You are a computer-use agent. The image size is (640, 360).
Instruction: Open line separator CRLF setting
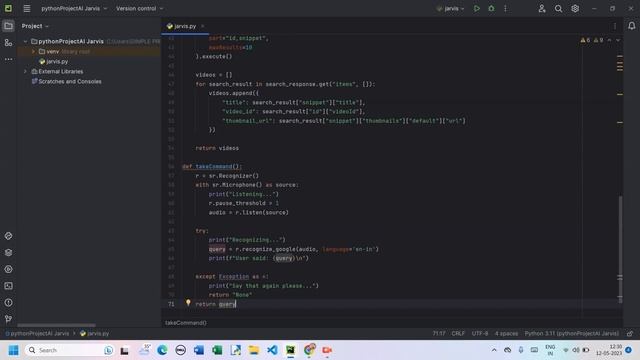pos(458,333)
